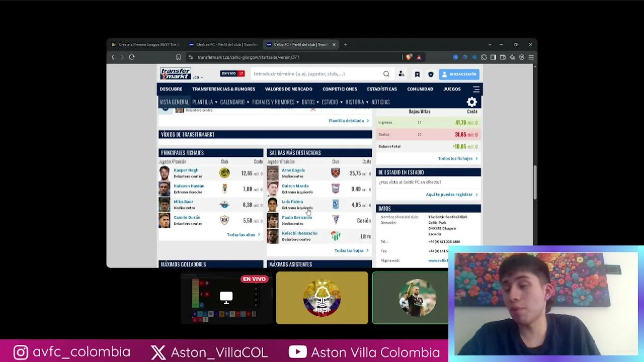
Task: Open the Todas las altas link
Action: 243,235
